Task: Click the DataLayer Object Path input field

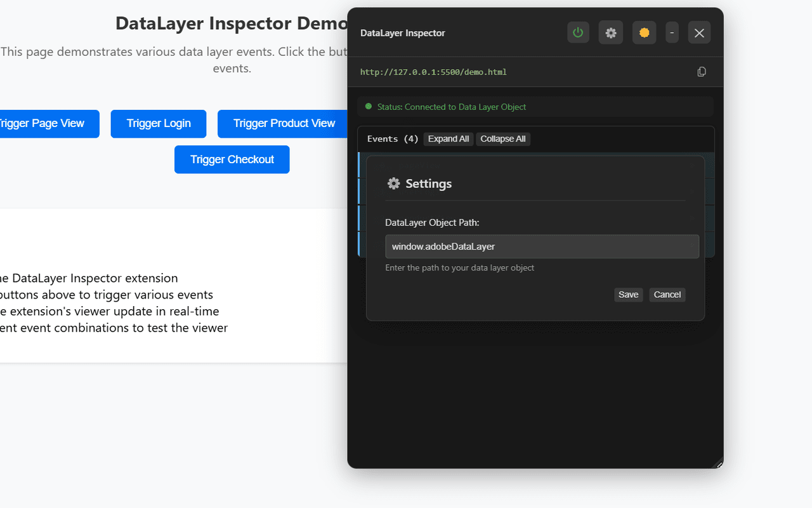Action: click(x=542, y=246)
